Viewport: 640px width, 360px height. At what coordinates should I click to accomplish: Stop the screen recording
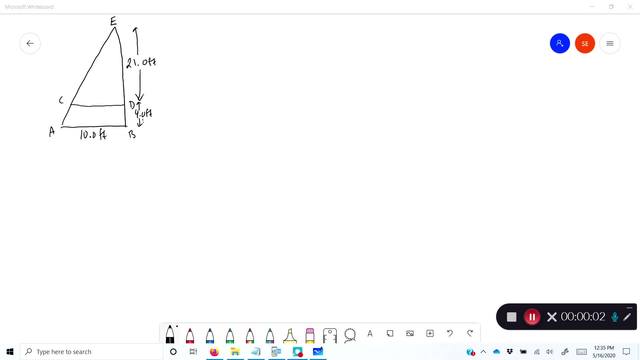tap(511, 317)
